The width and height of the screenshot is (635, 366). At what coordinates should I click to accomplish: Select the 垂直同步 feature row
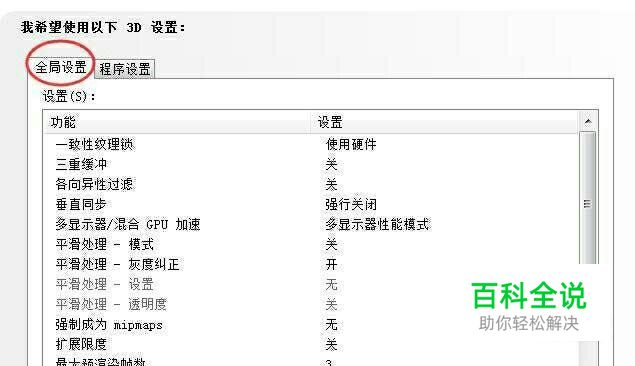pyautogui.click(x=311, y=204)
